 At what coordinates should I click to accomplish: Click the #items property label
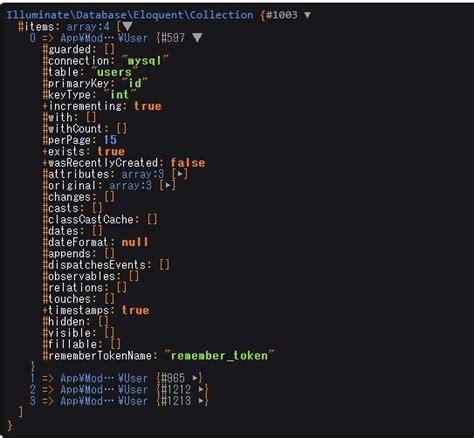pyautogui.click(x=36, y=27)
